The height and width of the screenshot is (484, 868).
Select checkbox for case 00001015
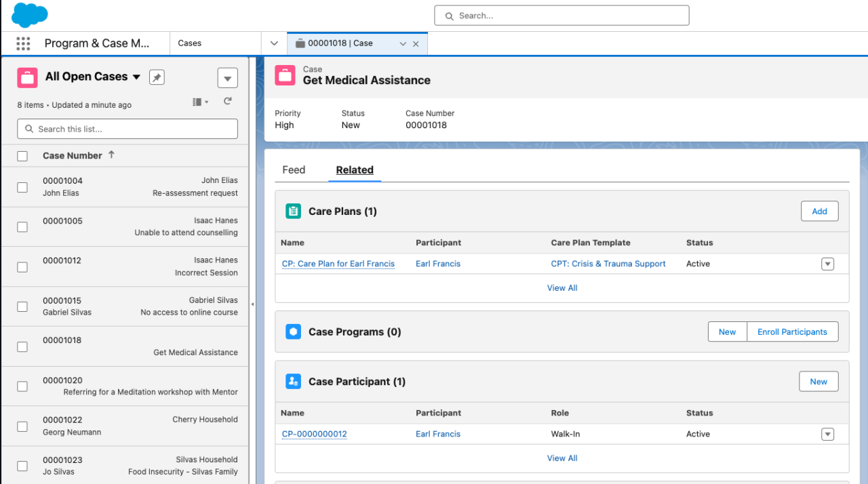[22, 306]
